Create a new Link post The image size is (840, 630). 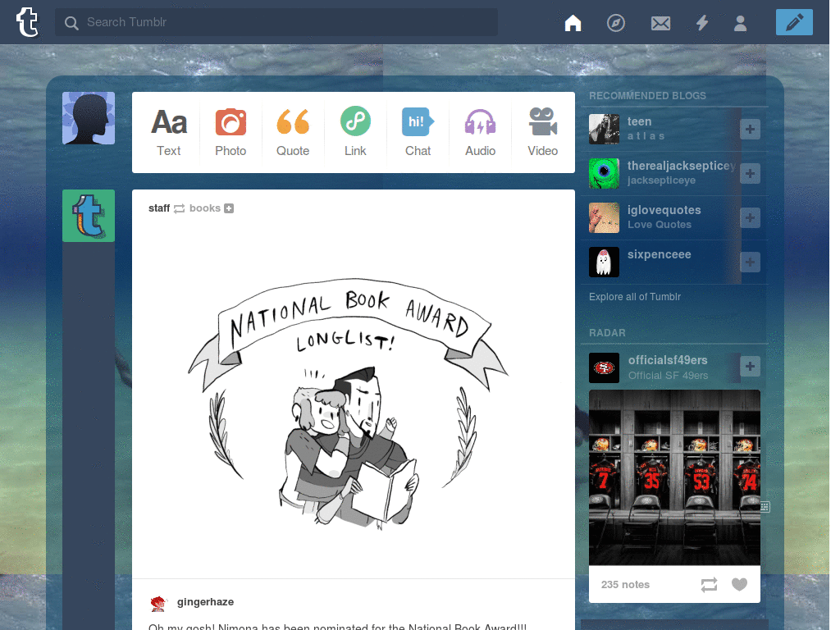pos(355,132)
